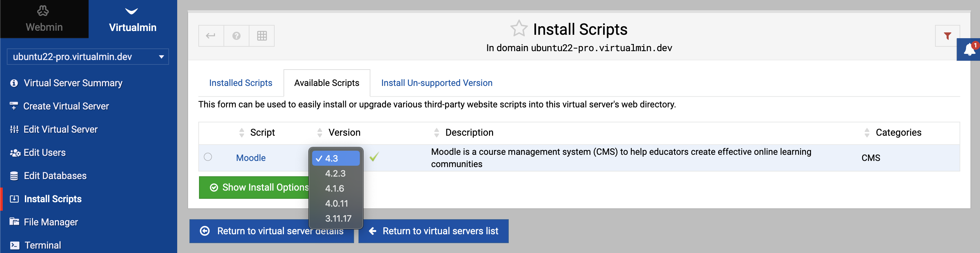Image resolution: width=980 pixels, height=253 pixels.
Task: Click the Edit Virtual Server sliders icon
Action: [x=14, y=129]
